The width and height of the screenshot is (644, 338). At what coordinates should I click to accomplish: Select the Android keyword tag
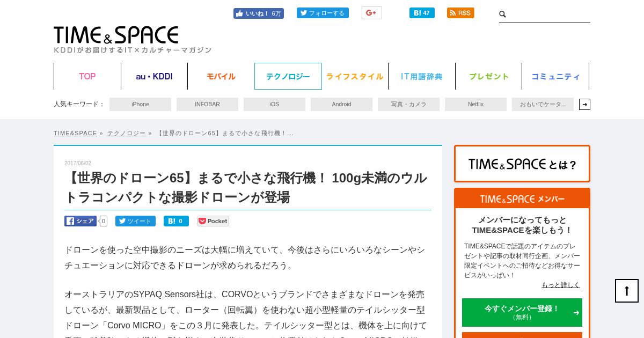[x=341, y=104]
